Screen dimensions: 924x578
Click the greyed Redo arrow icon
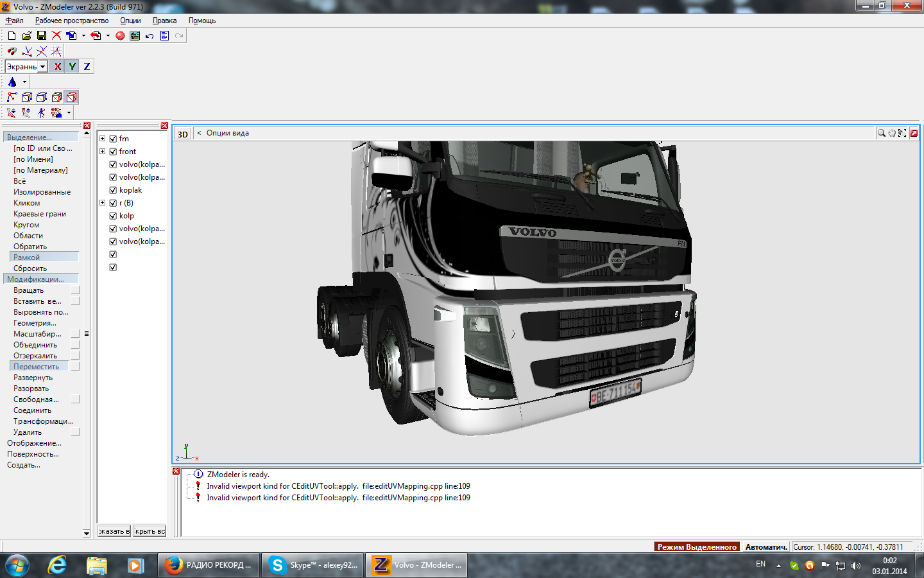coord(179,36)
